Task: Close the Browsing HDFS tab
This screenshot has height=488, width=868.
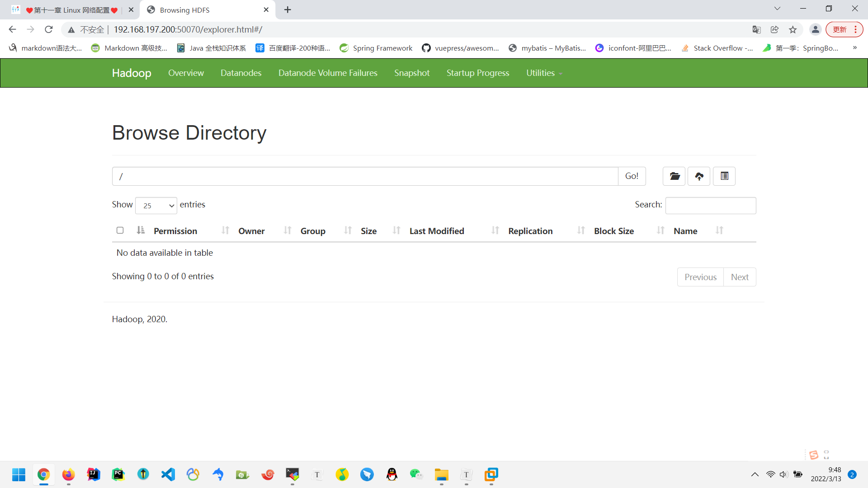Action: [x=266, y=9]
